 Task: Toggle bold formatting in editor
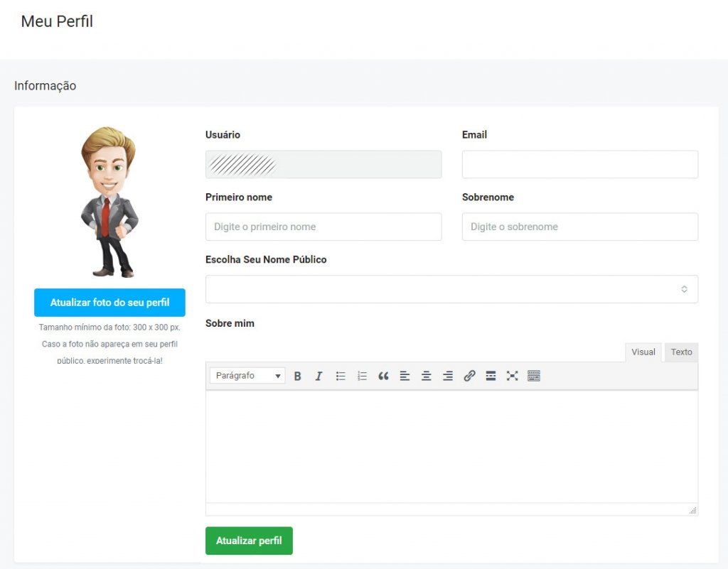(x=298, y=376)
